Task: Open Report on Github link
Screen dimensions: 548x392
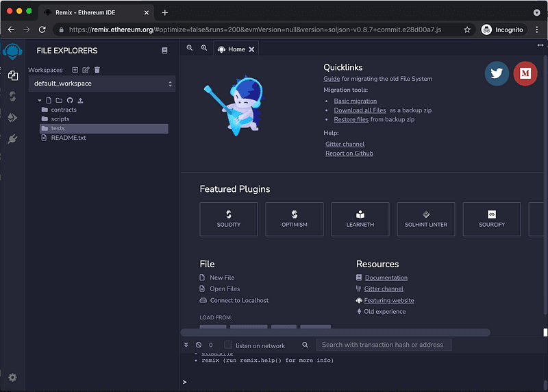Action: [x=349, y=153]
